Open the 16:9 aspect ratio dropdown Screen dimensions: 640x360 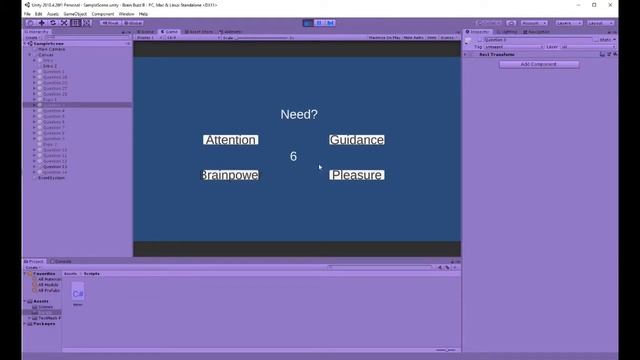click(x=193, y=38)
